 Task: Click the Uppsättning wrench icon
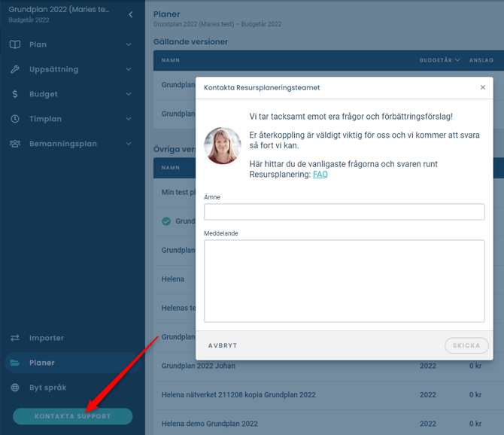[x=15, y=69]
